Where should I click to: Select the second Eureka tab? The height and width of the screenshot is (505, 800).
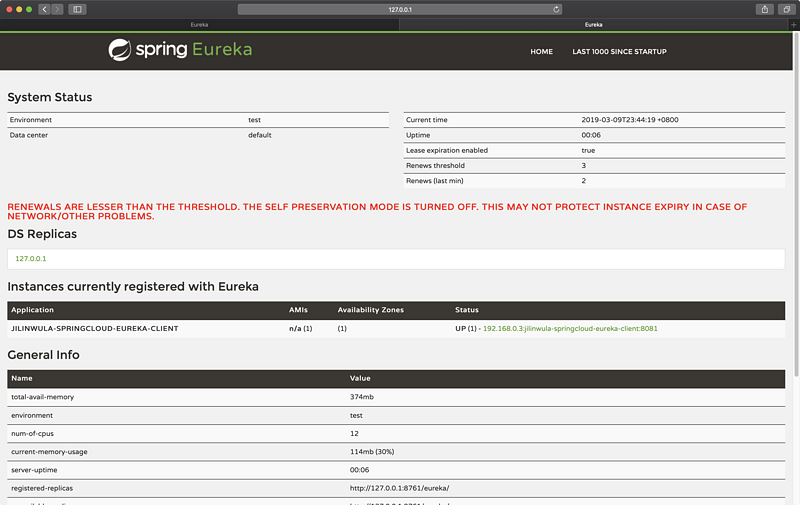[x=593, y=24]
